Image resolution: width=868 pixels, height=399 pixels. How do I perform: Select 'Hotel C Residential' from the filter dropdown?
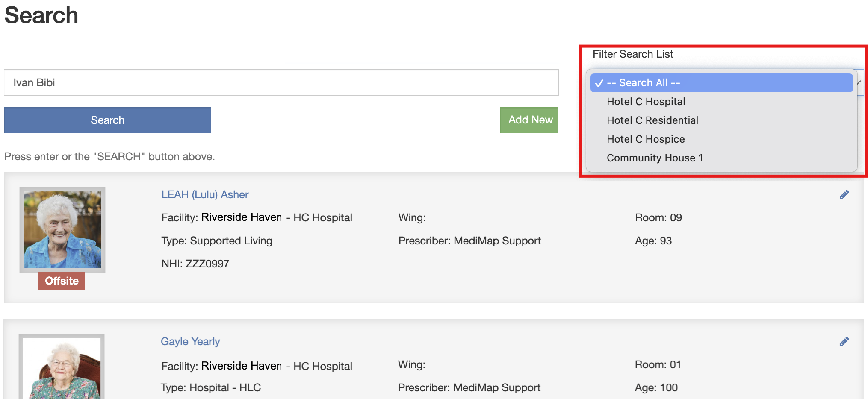pyautogui.click(x=652, y=120)
